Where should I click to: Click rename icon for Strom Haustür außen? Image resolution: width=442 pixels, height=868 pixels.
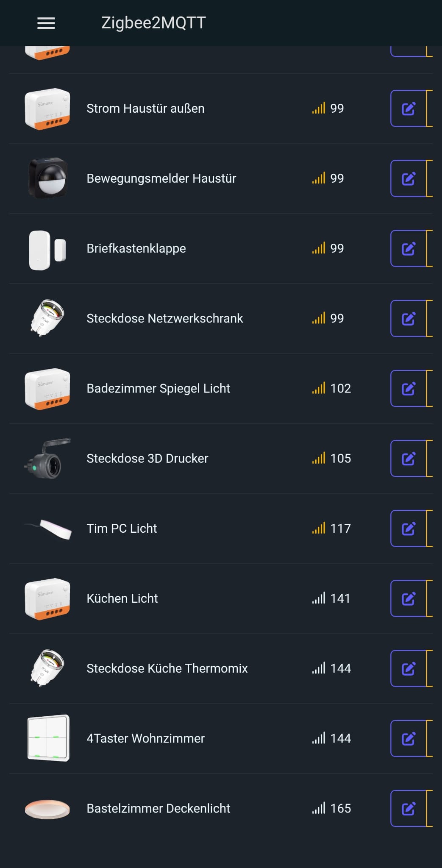408,108
